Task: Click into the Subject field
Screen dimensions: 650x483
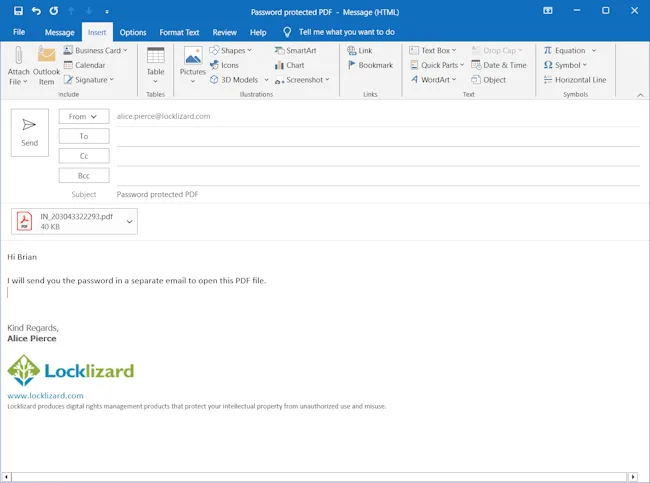Action: [x=370, y=195]
